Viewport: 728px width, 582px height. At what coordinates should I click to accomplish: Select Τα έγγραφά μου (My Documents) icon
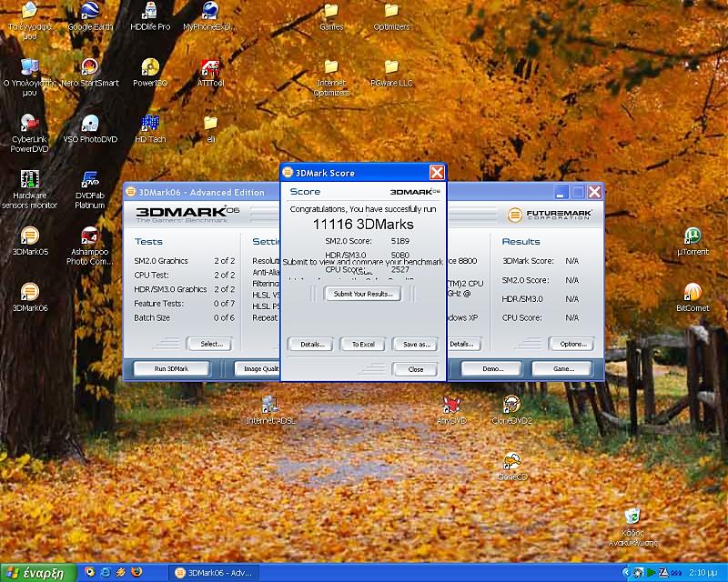coord(29,21)
